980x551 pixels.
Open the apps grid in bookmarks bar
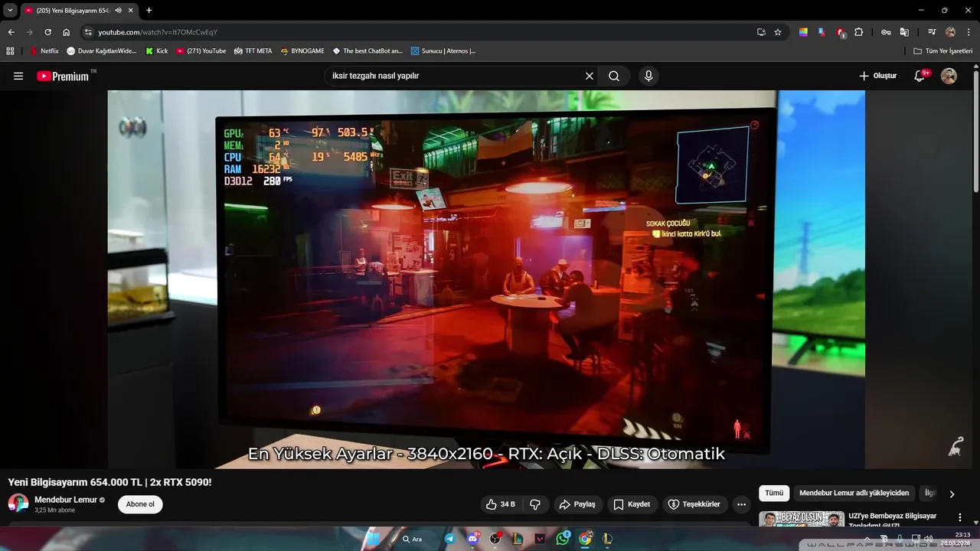10,51
